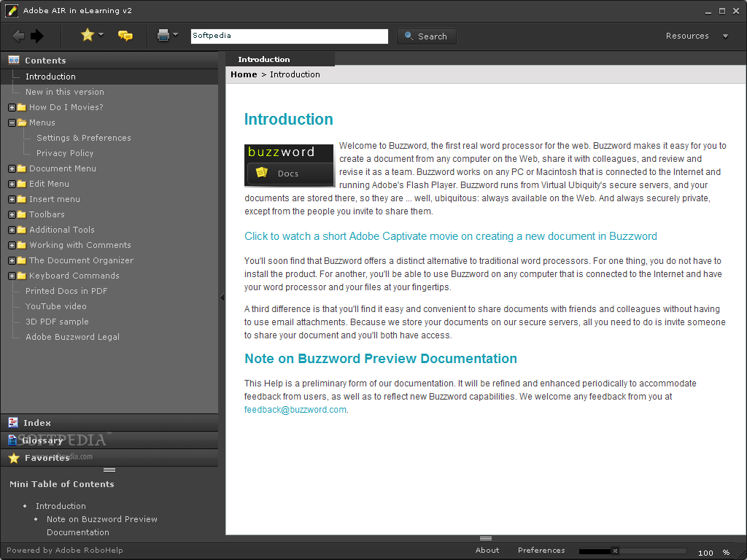
Task: Click the Document Menu folder icon
Action: tap(21, 168)
